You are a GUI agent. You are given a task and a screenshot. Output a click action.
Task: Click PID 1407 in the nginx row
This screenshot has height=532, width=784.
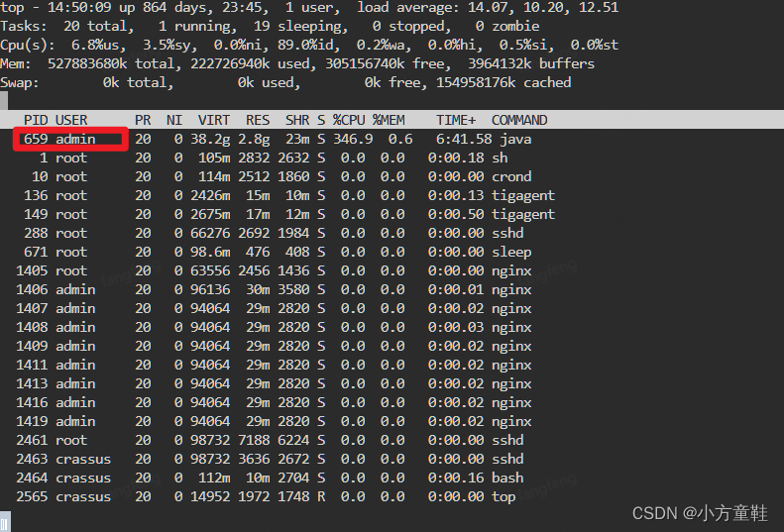tap(32, 308)
